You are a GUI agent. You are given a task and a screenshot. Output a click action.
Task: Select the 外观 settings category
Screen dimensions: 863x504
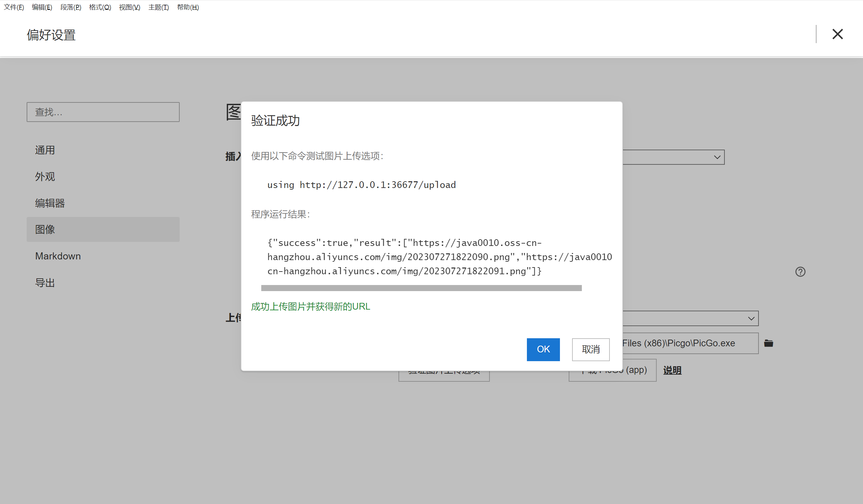coord(45,177)
